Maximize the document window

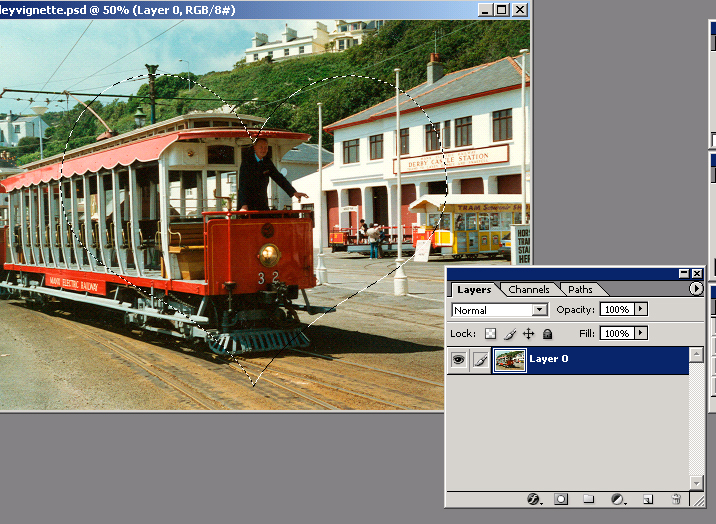tap(501, 10)
